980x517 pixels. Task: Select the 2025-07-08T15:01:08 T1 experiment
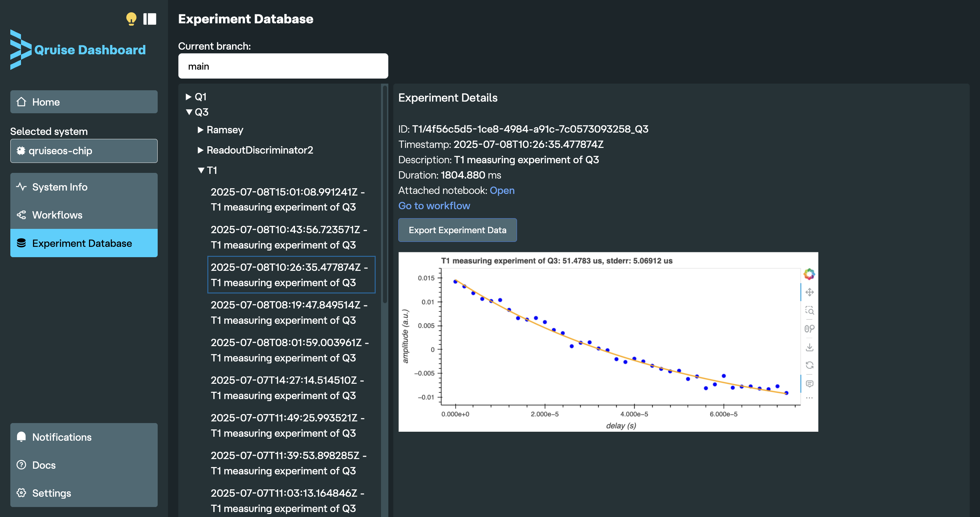pos(287,199)
